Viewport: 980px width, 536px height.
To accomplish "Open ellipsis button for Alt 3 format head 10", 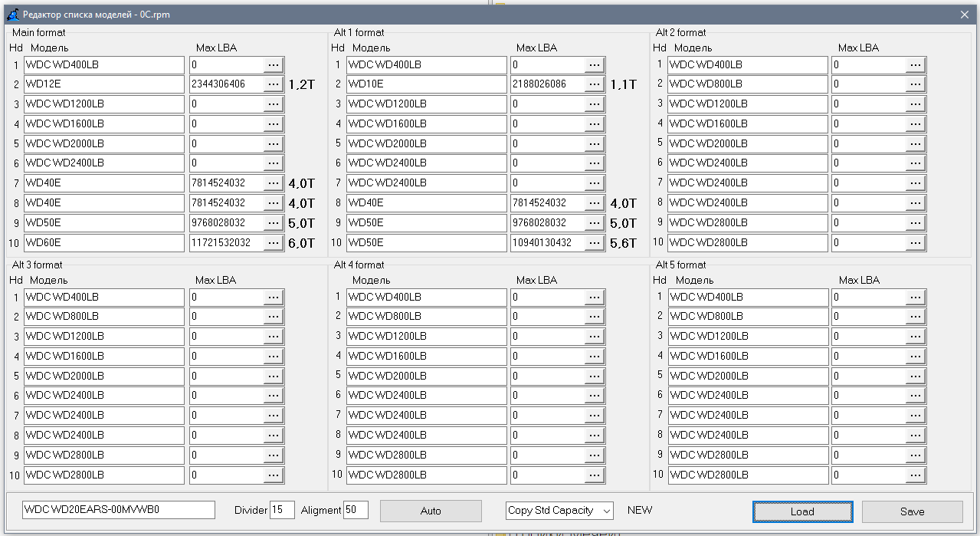I will point(274,475).
